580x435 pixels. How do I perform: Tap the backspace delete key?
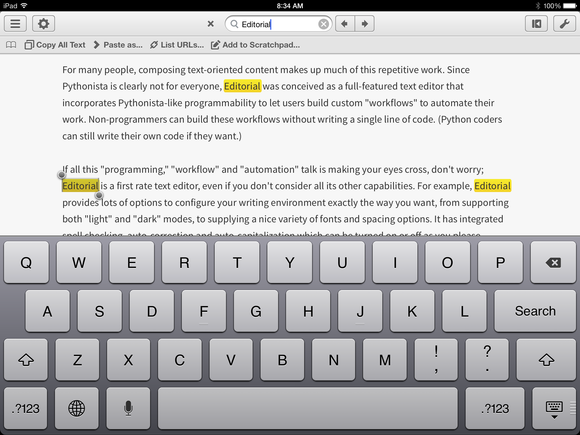tap(553, 263)
